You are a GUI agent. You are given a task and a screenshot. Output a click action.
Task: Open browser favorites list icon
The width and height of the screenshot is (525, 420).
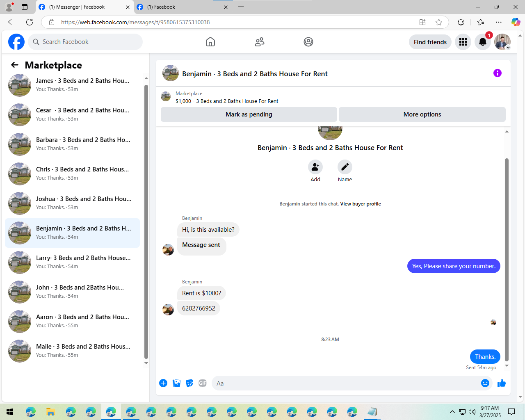pos(481,22)
